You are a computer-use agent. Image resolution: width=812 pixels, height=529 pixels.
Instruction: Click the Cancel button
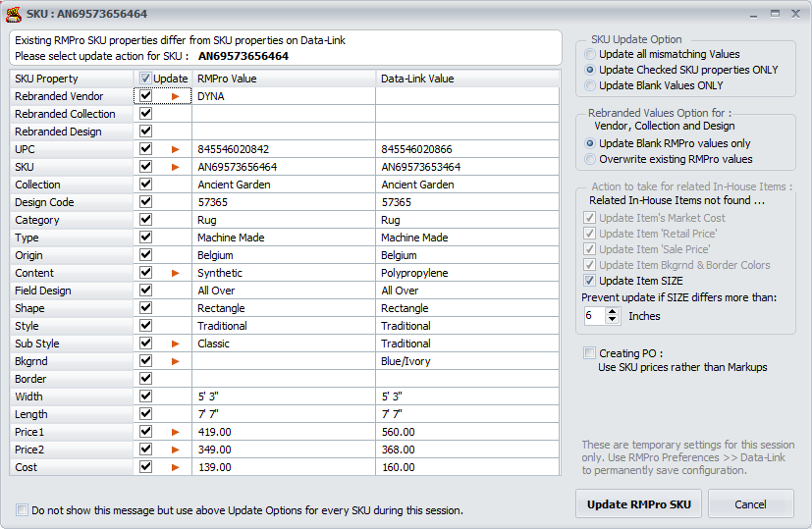click(x=750, y=504)
